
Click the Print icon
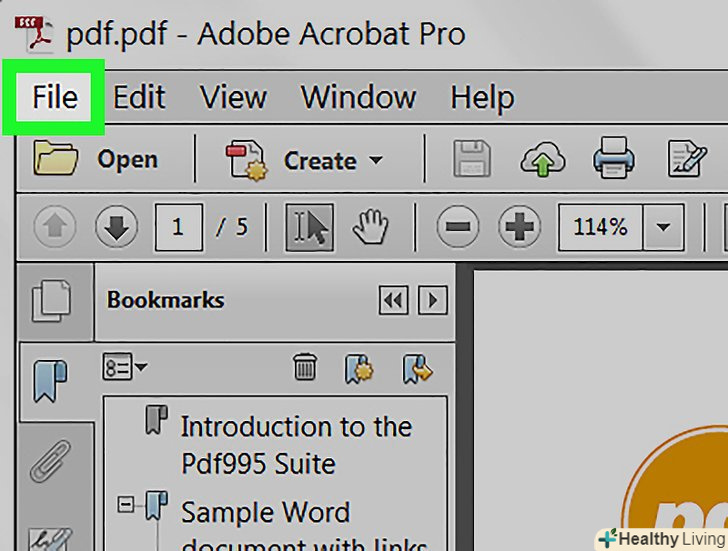point(613,158)
